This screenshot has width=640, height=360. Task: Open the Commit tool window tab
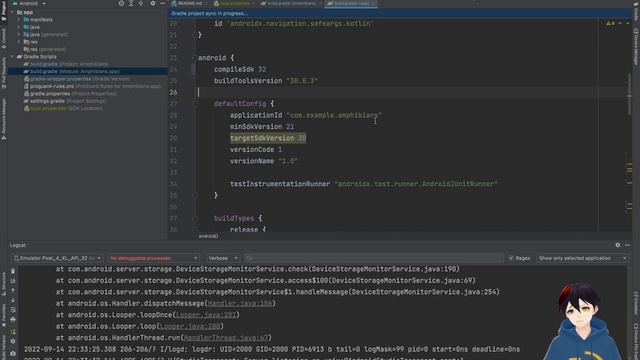tap(4, 39)
